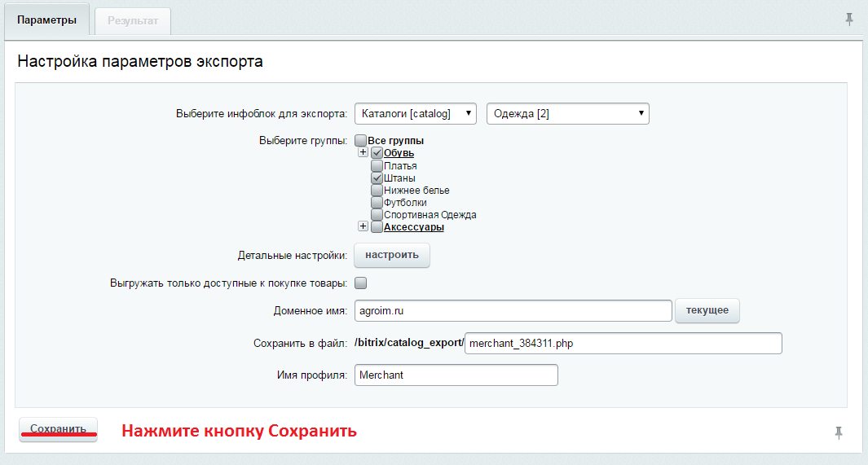
Task: Click the Сохранить button
Action: pos(58,429)
